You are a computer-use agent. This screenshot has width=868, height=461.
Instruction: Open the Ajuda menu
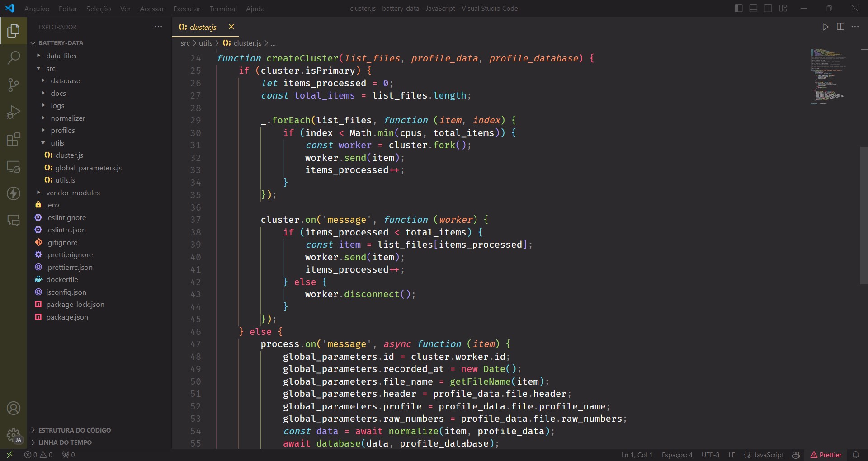point(255,9)
